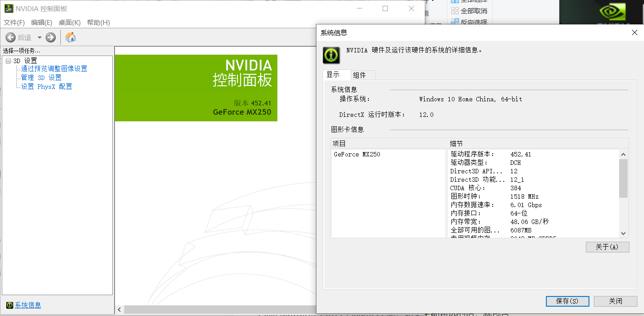Select 3D 设置 in task tree
The width and height of the screenshot is (644, 316).
tap(25, 61)
